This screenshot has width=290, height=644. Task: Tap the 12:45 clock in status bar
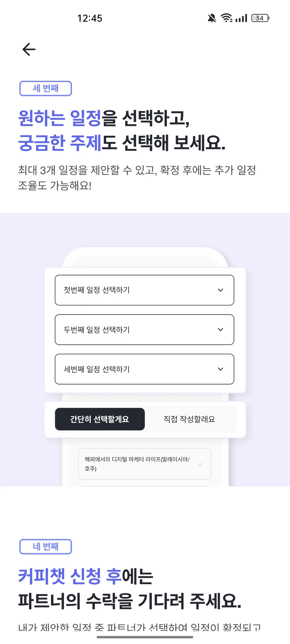pyautogui.click(x=90, y=18)
